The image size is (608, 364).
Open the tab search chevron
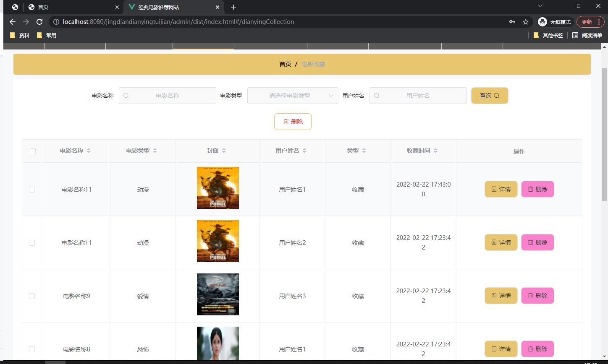click(x=540, y=6)
